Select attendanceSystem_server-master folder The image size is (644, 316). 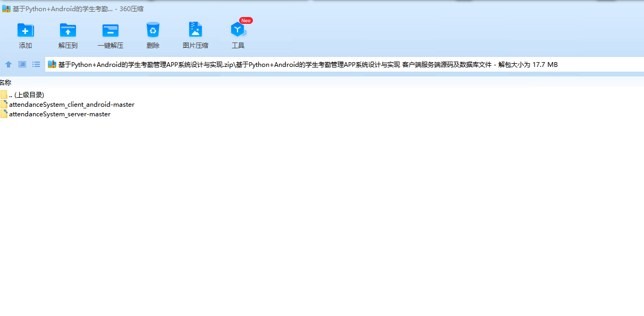click(x=56, y=114)
